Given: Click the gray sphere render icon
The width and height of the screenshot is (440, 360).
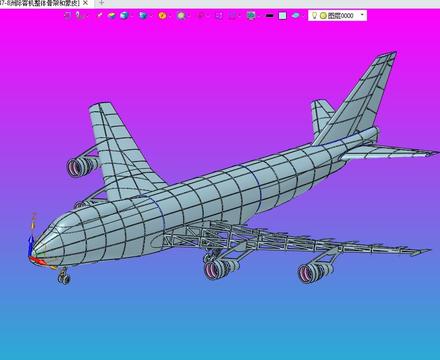Looking at the screenshot, I should [x=181, y=15].
